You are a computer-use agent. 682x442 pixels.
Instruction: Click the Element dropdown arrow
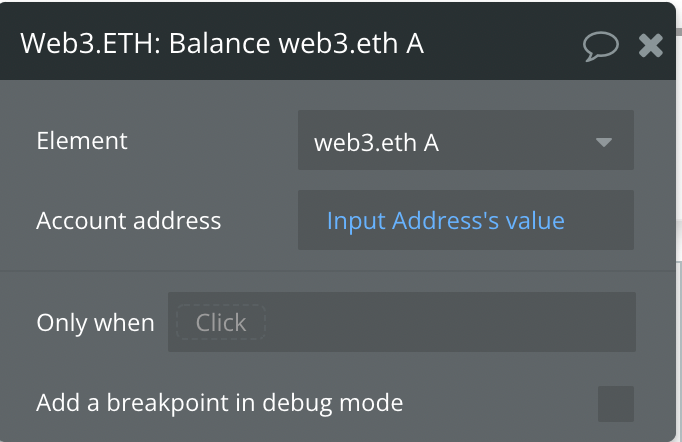tap(604, 142)
